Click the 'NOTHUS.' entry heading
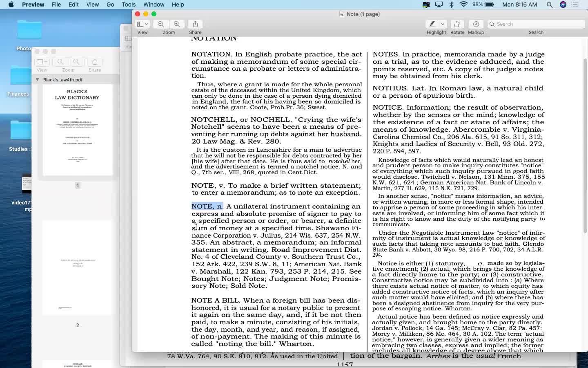This screenshot has width=588, height=368. click(x=390, y=88)
